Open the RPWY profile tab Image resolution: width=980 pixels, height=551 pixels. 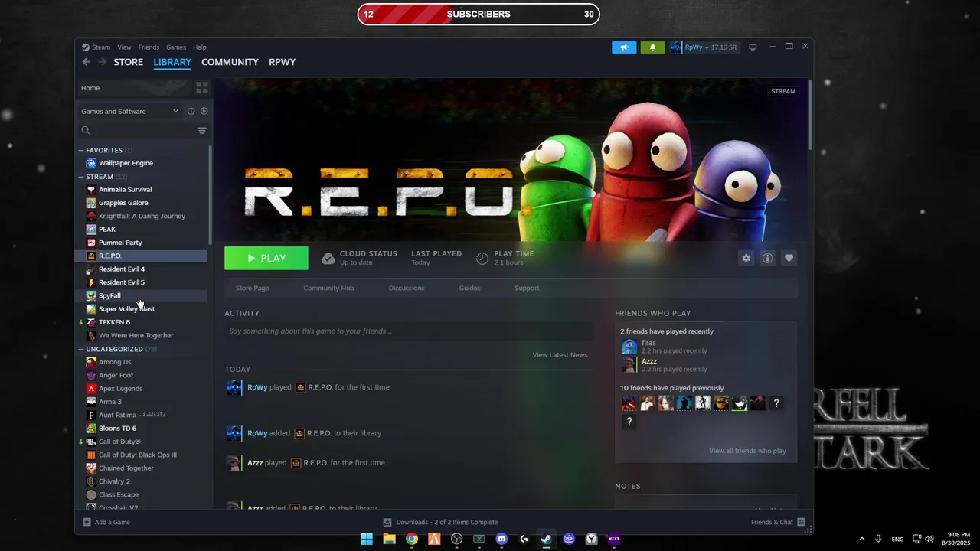tap(282, 62)
